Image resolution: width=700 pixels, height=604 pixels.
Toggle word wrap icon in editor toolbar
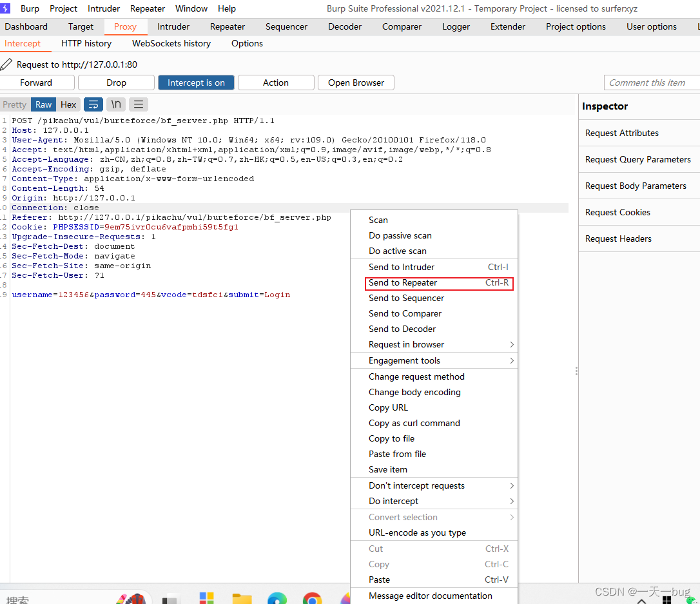point(93,104)
